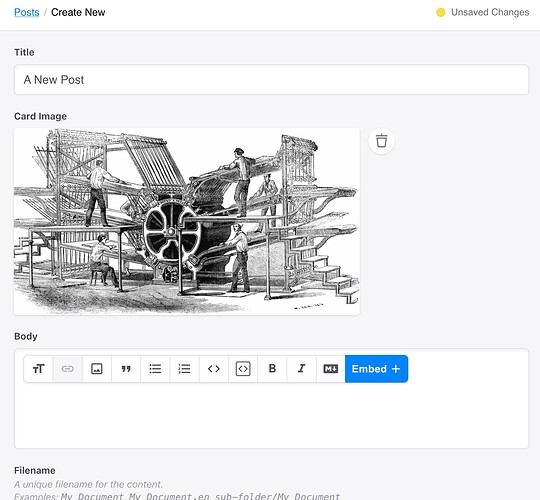
Task: Click the Unsaved Changes status indicator
Action: point(482,12)
